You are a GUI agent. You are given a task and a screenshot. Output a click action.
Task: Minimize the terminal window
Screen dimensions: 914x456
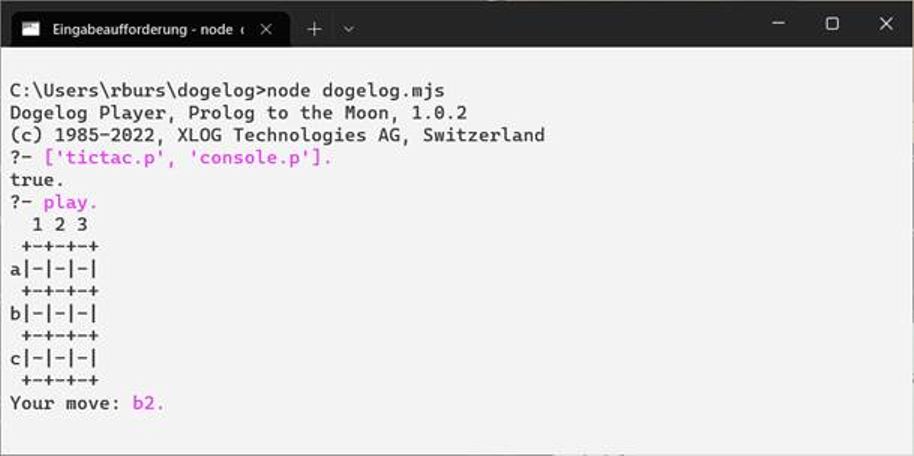coord(778,23)
